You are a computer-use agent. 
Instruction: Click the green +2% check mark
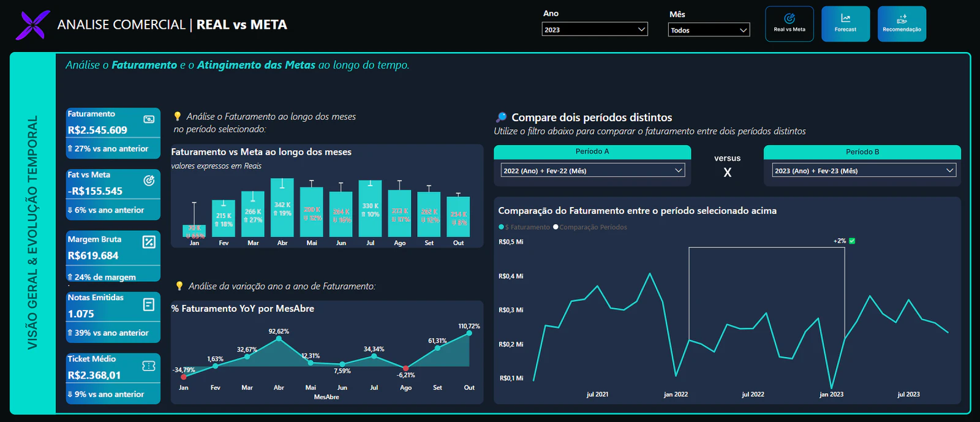coord(852,241)
